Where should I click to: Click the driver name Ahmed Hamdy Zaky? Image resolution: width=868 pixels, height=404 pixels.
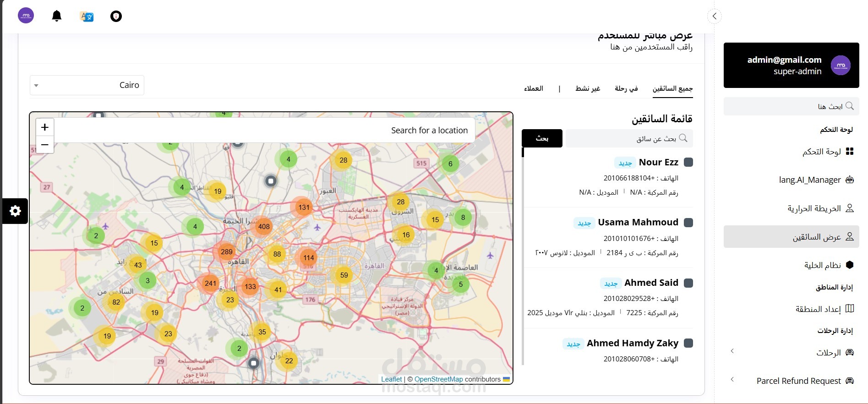coord(633,343)
